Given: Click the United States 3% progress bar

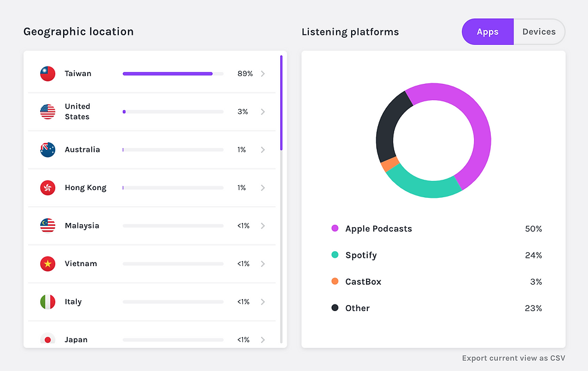Looking at the screenshot, I should click(x=173, y=111).
